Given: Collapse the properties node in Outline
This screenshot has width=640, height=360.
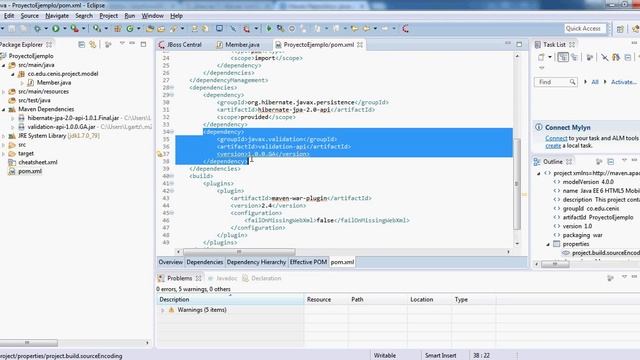Looking at the screenshot, I should 548,244.
